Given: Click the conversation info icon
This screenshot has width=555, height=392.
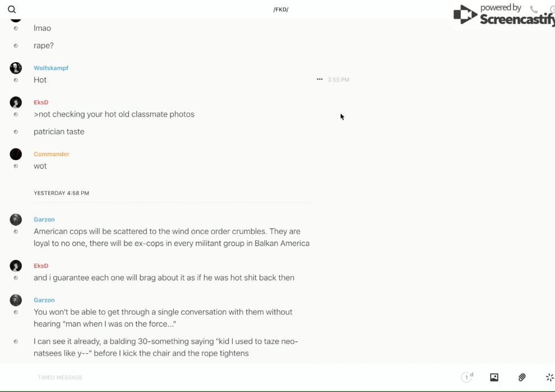Looking at the screenshot, I should pos(552,10).
